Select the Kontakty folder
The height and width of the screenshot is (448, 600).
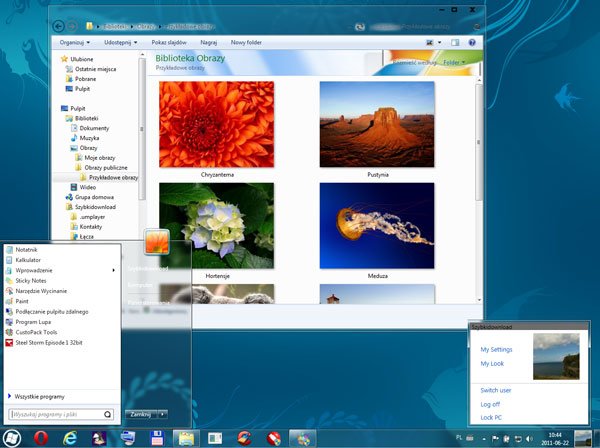[86, 227]
